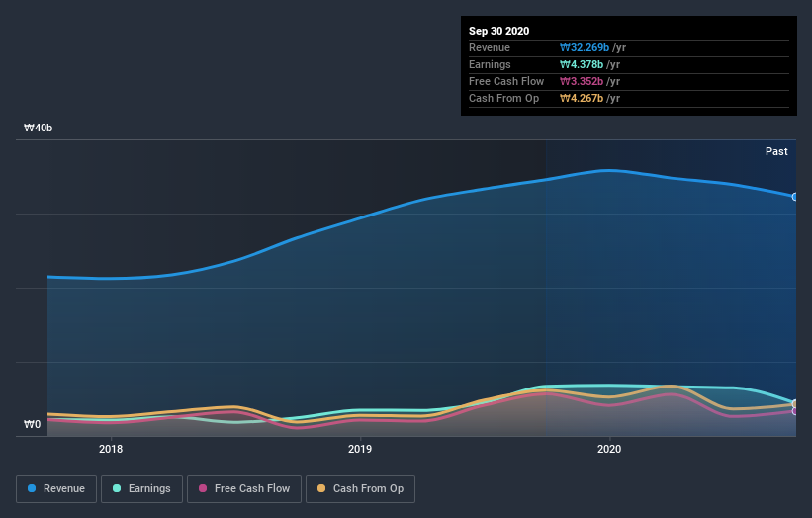The image size is (812, 518).
Task: Toggle the Cash From Op legend button
Action: tap(360, 489)
